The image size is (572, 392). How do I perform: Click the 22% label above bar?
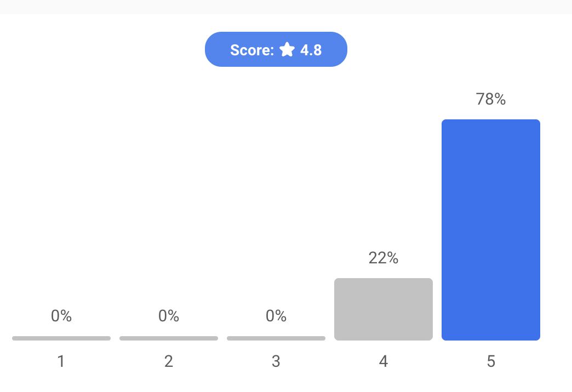click(x=384, y=258)
